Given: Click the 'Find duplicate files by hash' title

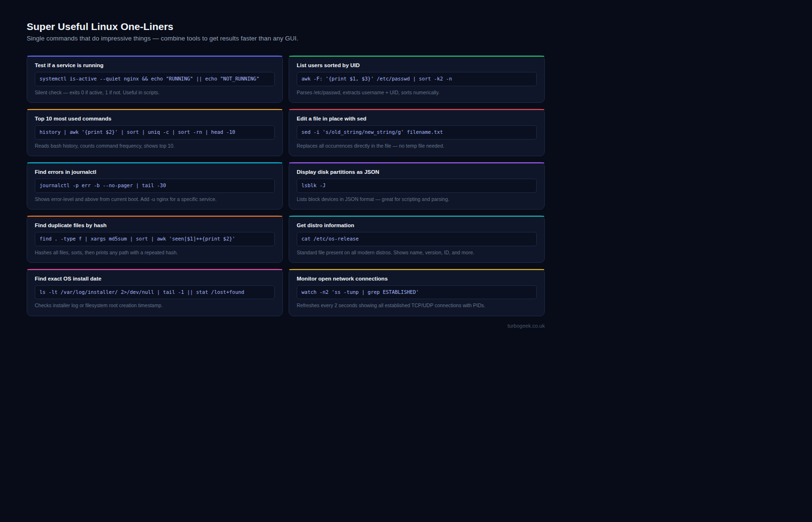Looking at the screenshot, I should (70, 226).
